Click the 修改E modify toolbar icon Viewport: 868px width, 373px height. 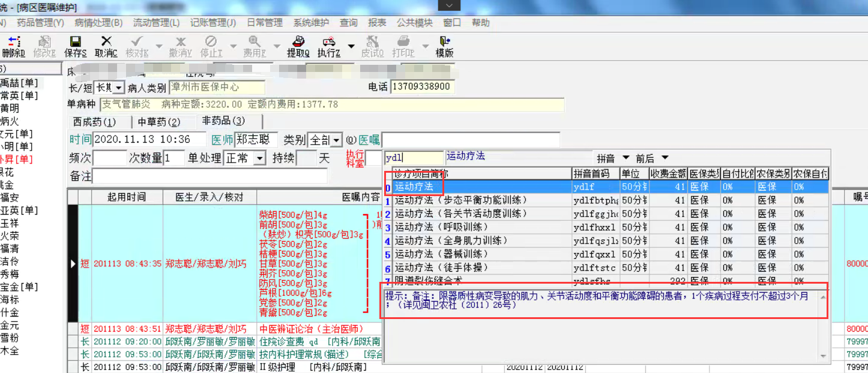pos(44,46)
